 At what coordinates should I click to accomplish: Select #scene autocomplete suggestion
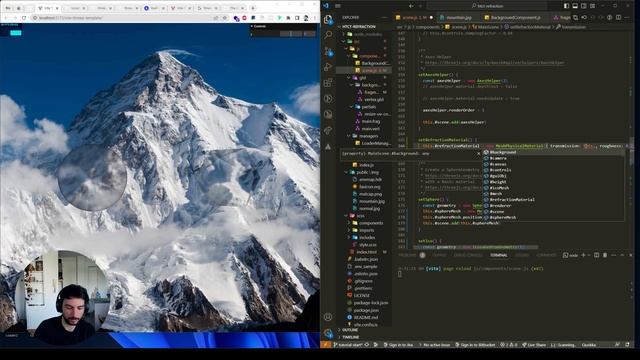(x=553, y=211)
